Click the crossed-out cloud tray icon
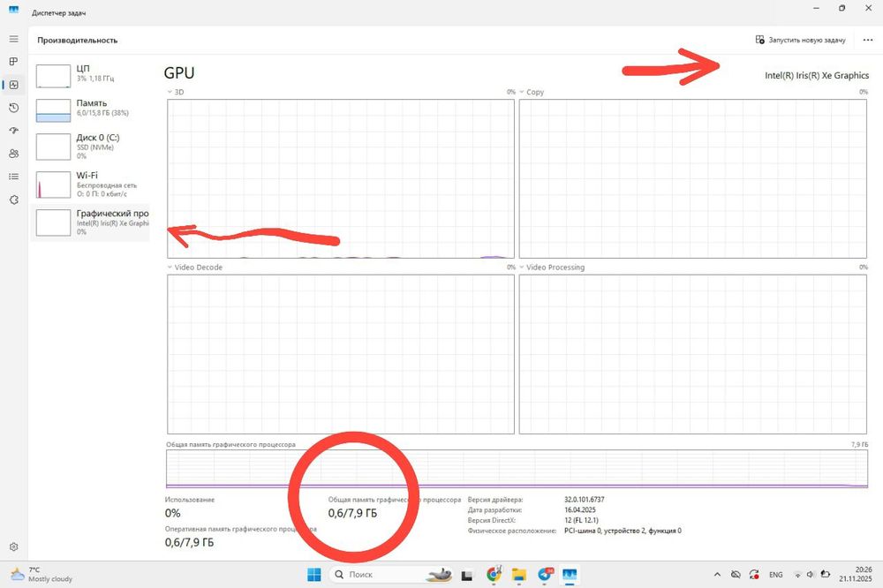This screenshot has width=883, height=588. click(x=736, y=575)
